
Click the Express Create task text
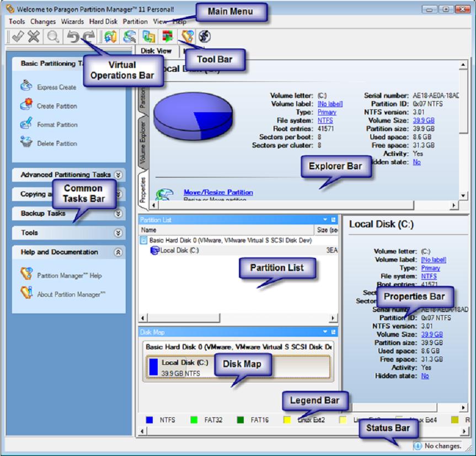(57, 87)
